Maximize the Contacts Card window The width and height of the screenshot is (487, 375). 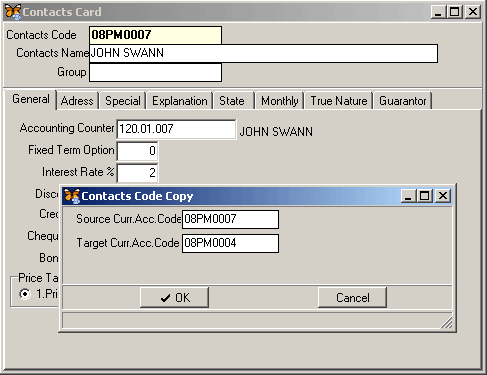[455, 12]
